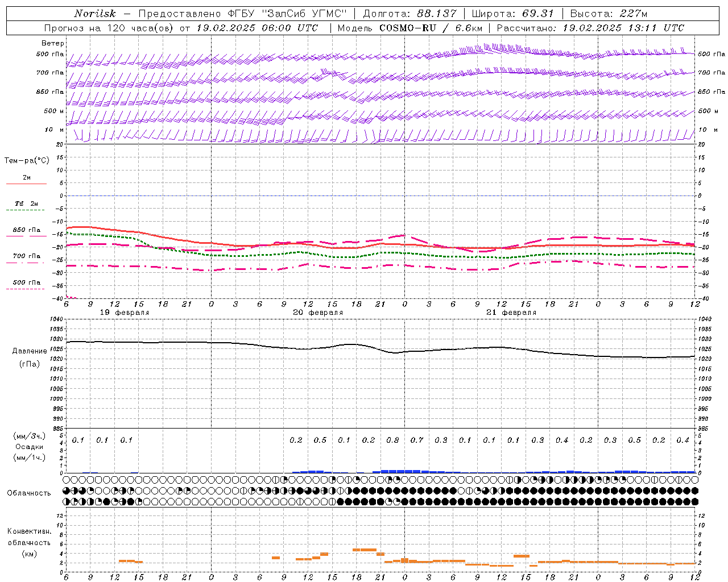The height and width of the screenshot is (582, 728).
Task: Click the Norilsk station name in header
Action: coord(95,14)
